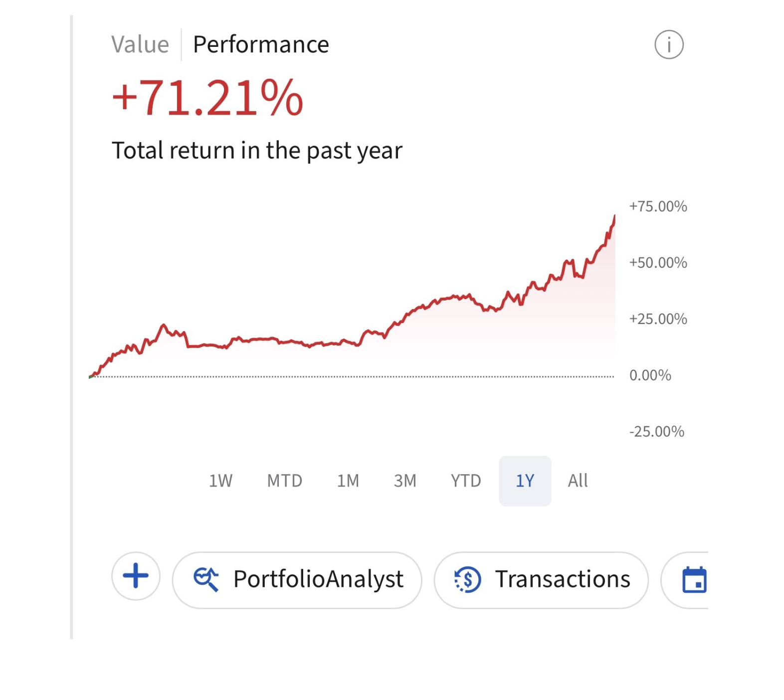Image resolution: width=784 pixels, height=700 pixels.
Task: Click the info circle icon
Action: click(668, 45)
